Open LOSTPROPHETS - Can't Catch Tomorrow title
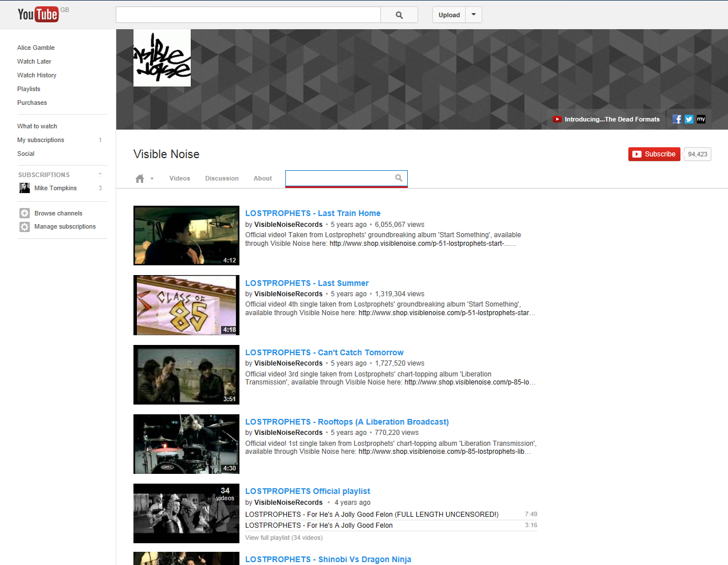The image size is (728, 565). pyautogui.click(x=324, y=352)
